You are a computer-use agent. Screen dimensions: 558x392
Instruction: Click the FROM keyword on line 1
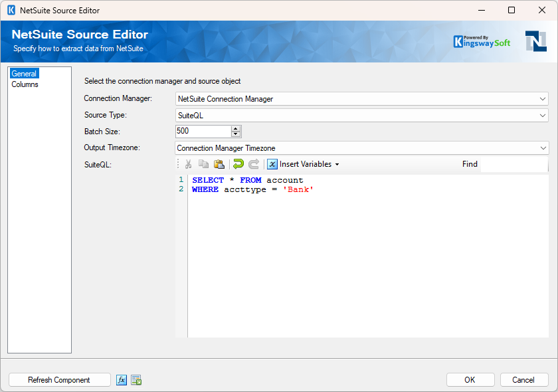point(250,180)
